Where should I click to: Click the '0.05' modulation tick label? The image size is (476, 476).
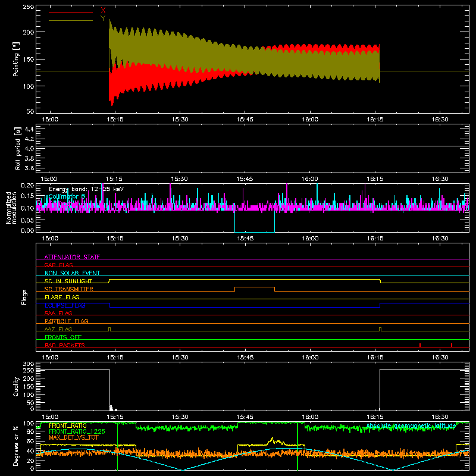[27, 220]
